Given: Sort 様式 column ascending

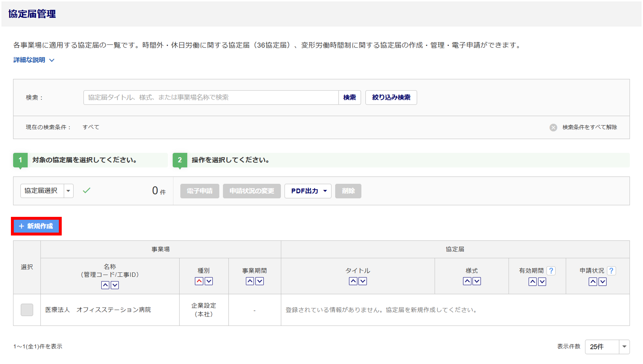Looking at the screenshot, I should click(467, 281).
